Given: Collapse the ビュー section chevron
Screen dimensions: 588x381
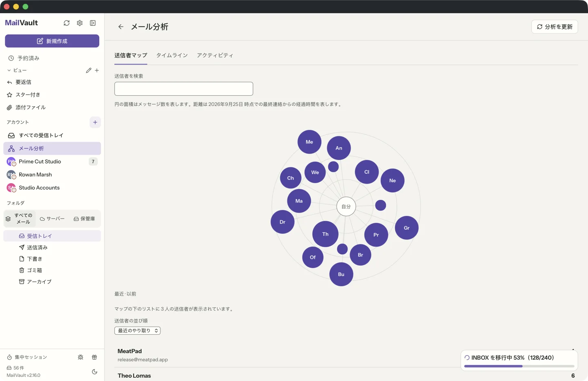Looking at the screenshot, I should tap(9, 70).
